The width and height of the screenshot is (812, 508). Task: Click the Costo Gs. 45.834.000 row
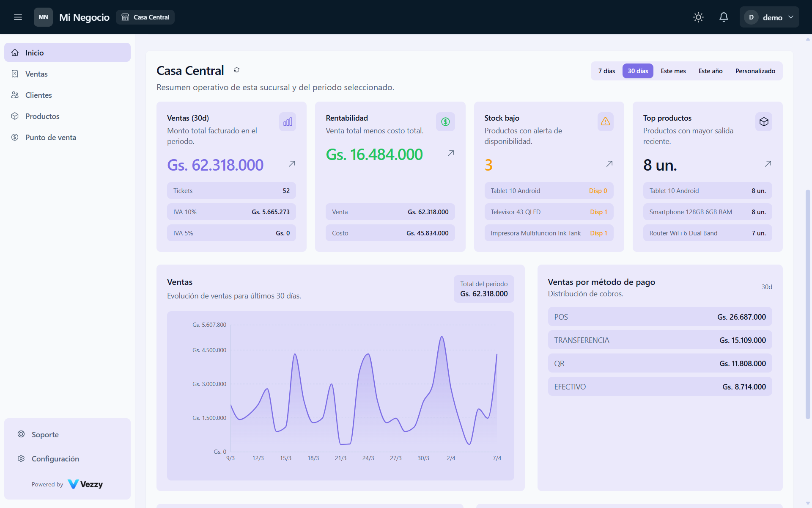pos(390,233)
